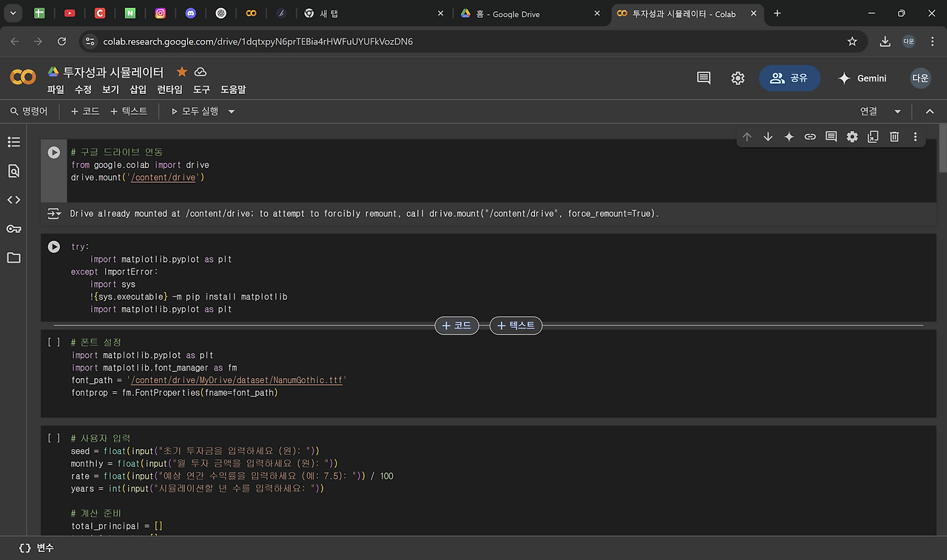Open the 명령어 command palette
Screen dimensions: 947x560
(29, 112)
